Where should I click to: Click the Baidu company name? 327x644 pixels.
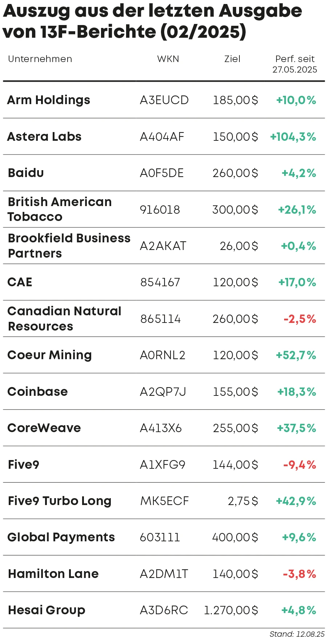[x=26, y=173]
